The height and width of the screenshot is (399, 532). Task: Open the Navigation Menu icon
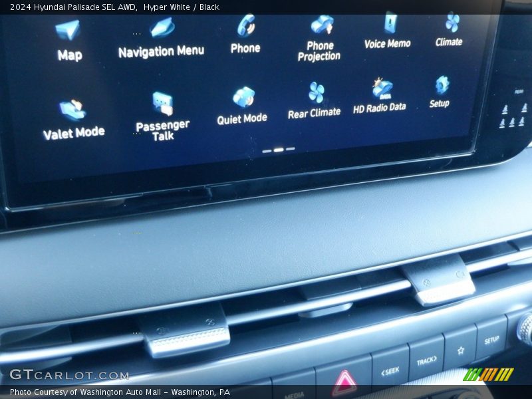[x=162, y=29]
